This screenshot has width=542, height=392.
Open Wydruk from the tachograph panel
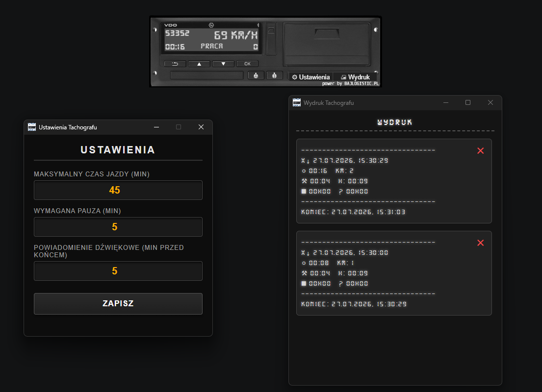click(x=355, y=77)
